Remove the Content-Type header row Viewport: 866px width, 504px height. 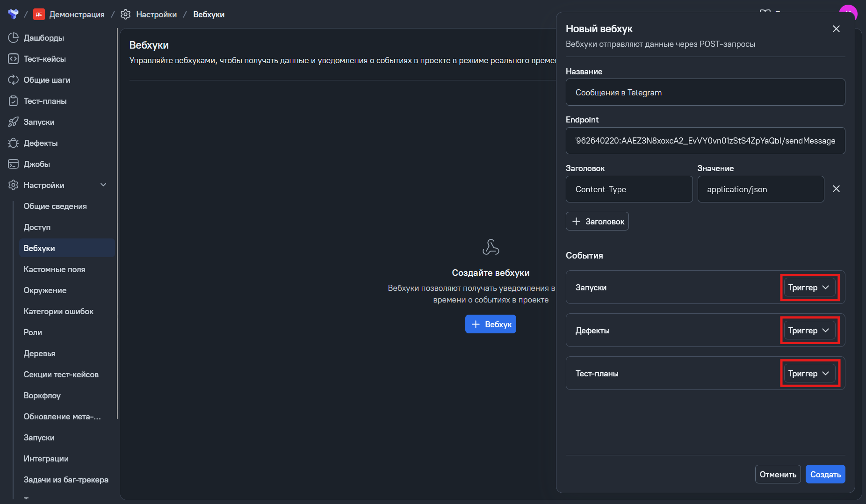tap(836, 189)
